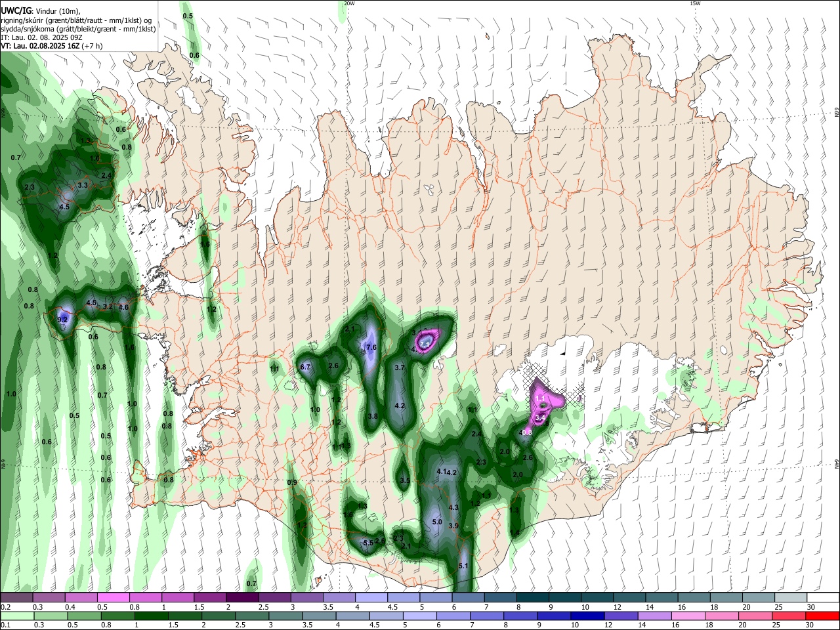Click the 4.3 precipitation value on the map

[453, 507]
